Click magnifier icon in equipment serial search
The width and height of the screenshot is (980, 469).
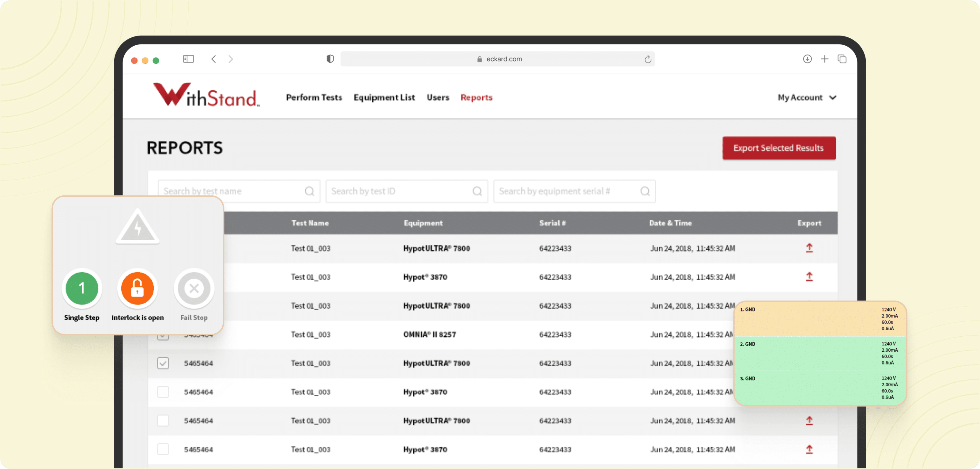tap(645, 191)
